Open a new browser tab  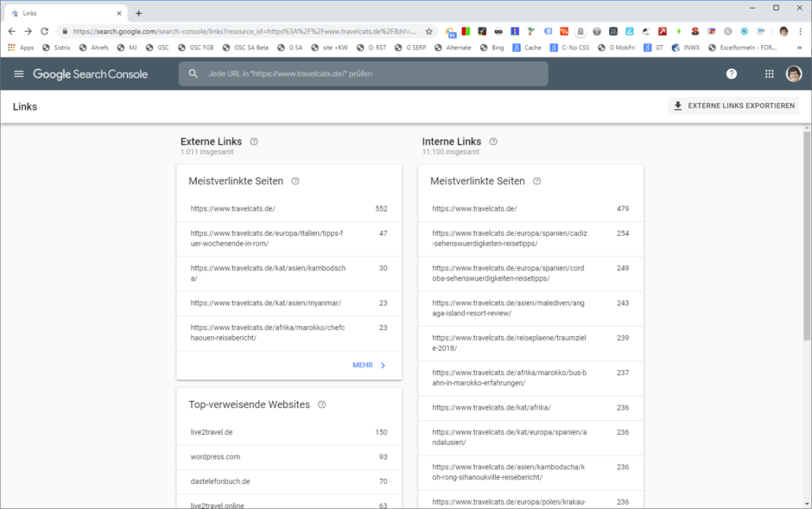coord(138,14)
